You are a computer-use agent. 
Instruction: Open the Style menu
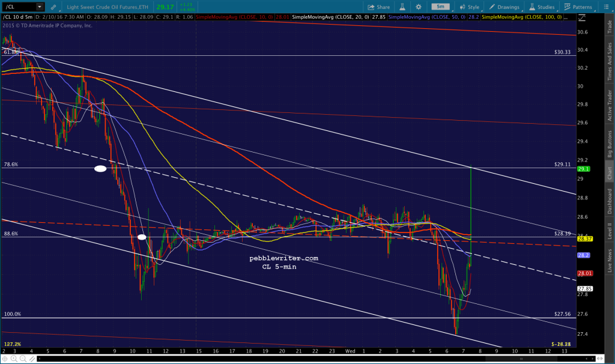tap(470, 7)
